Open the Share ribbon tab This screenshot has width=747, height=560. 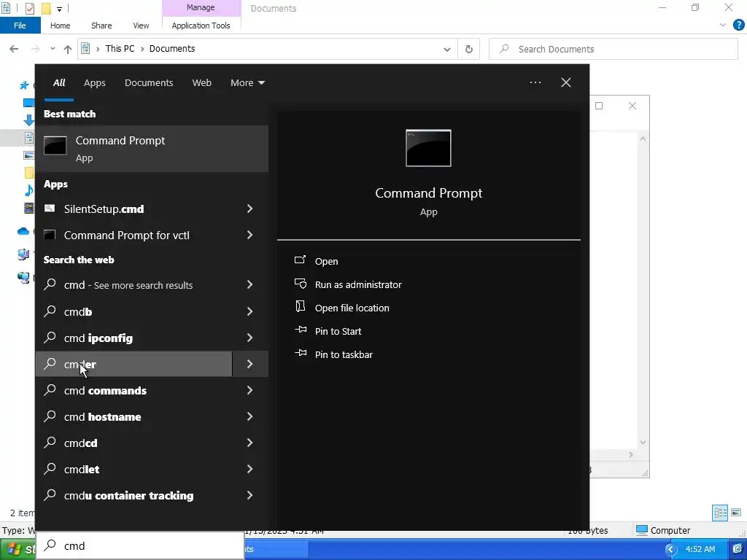point(101,26)
